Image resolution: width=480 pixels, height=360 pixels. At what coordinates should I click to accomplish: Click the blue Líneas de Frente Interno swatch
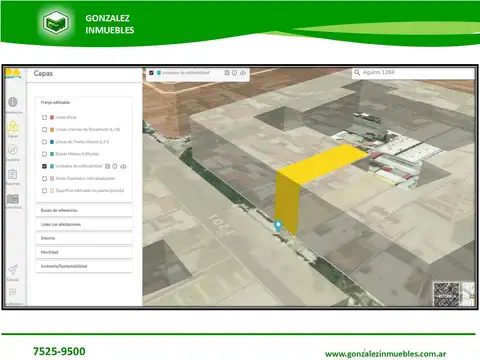point(52,142)
